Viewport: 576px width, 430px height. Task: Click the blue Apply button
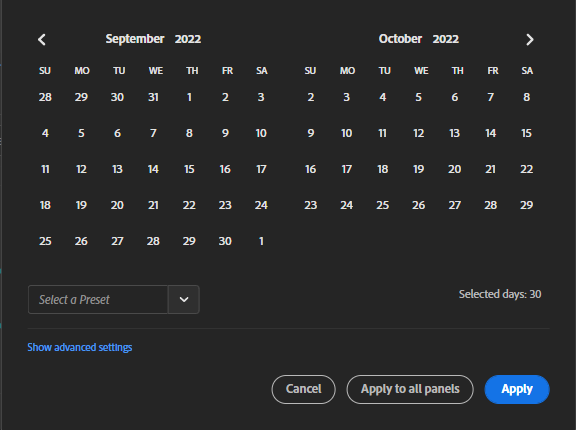point(517,389)
